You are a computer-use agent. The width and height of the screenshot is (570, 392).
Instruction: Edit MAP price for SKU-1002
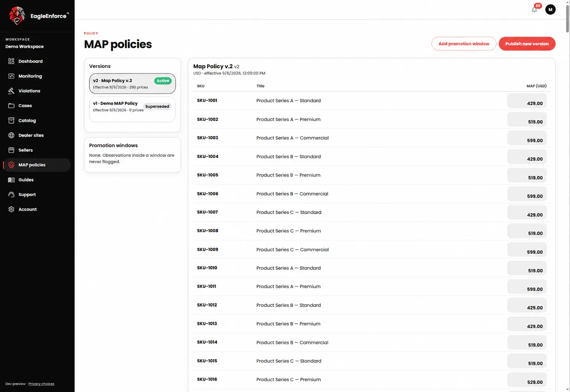[x=527, y=119]
